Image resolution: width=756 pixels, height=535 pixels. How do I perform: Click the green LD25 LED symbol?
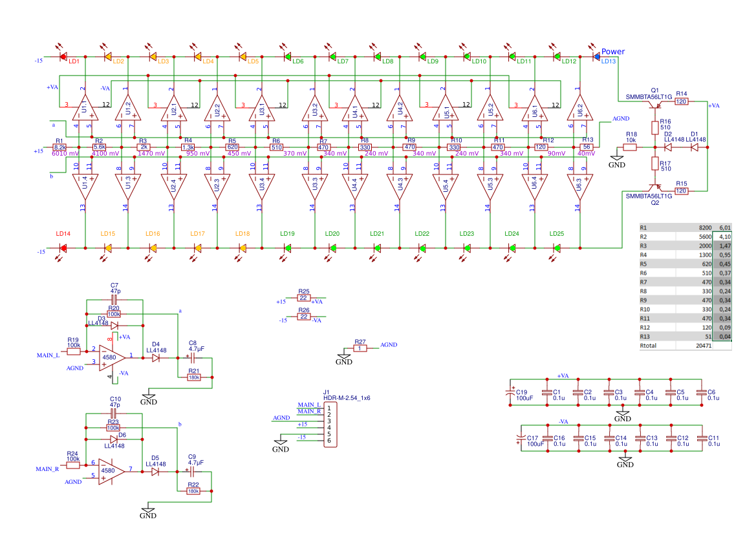(556, 249)
